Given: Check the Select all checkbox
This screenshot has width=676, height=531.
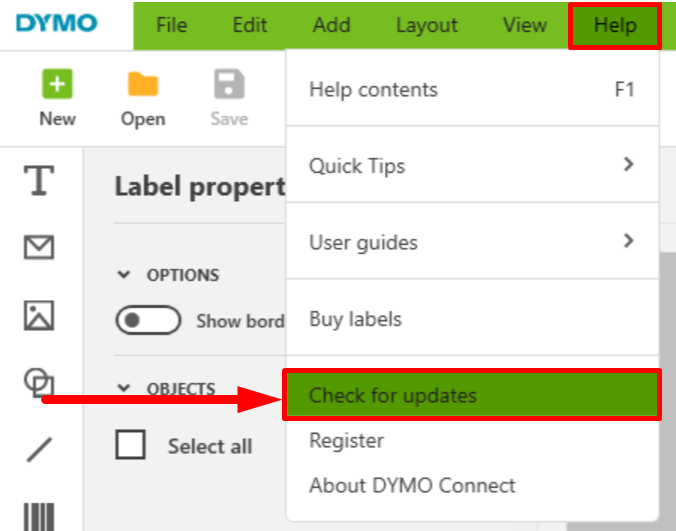Looking at the screenshot, I should [x=131, y=445].
